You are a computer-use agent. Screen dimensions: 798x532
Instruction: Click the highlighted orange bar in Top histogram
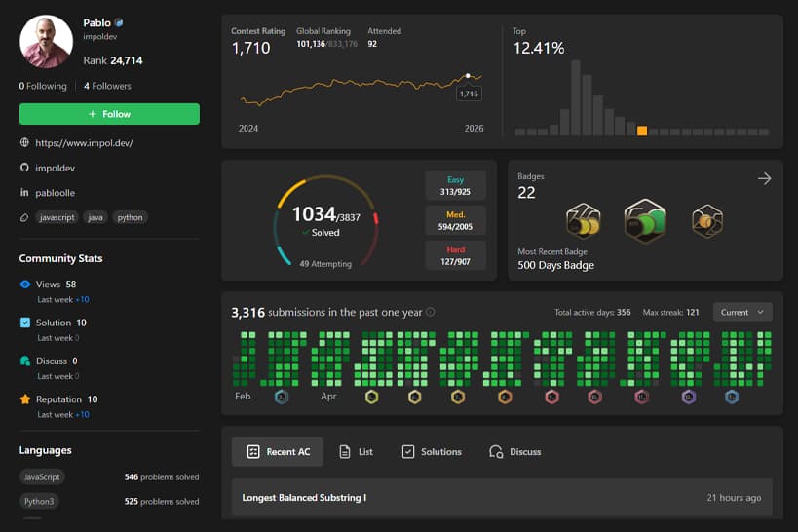point(642,131)
